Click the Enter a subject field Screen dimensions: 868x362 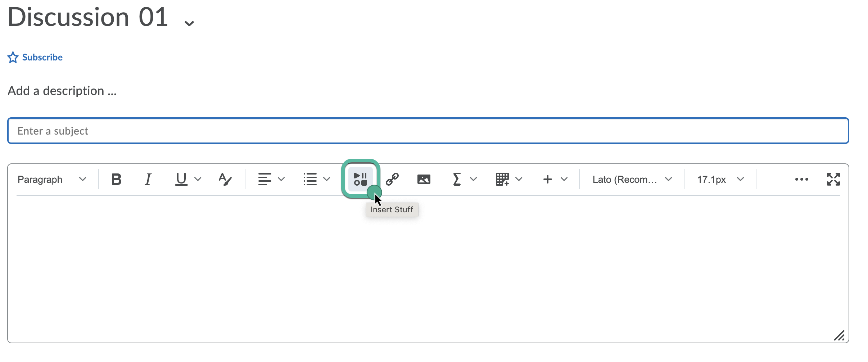428,131
